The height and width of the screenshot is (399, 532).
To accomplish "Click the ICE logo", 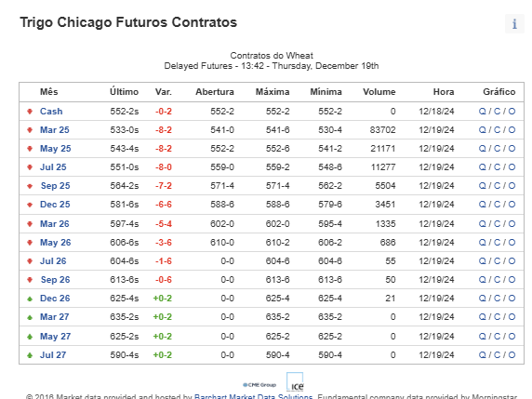I will [295, 382].
